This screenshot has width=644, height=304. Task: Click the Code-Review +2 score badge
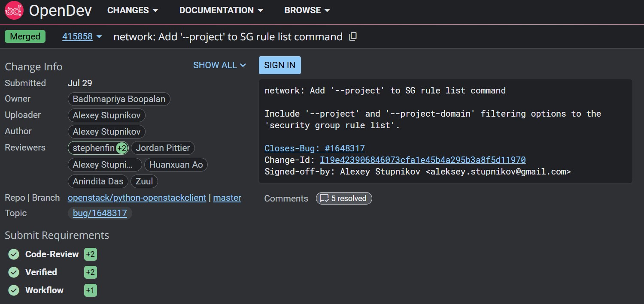coord(90,254)
